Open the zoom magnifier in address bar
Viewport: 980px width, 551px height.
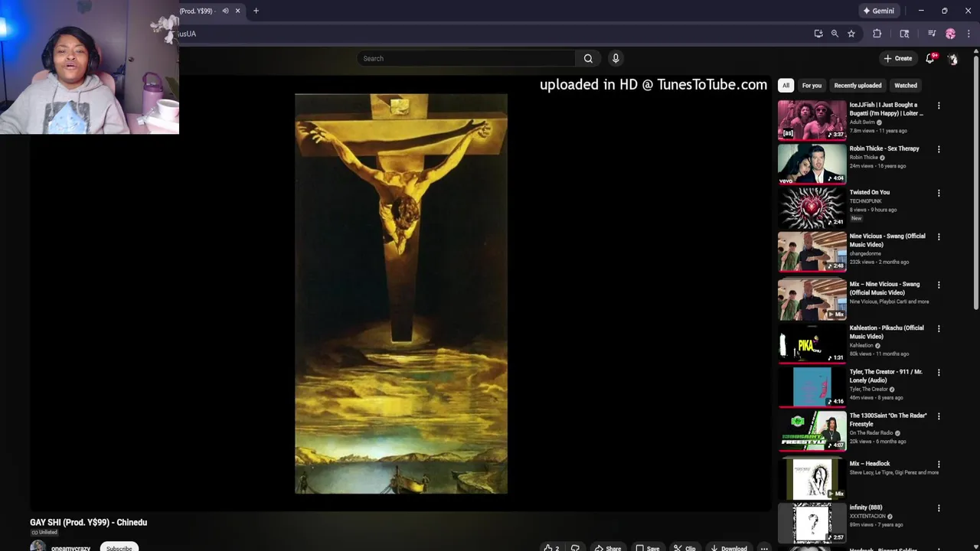pyautogui.click(x=835, y=34)
